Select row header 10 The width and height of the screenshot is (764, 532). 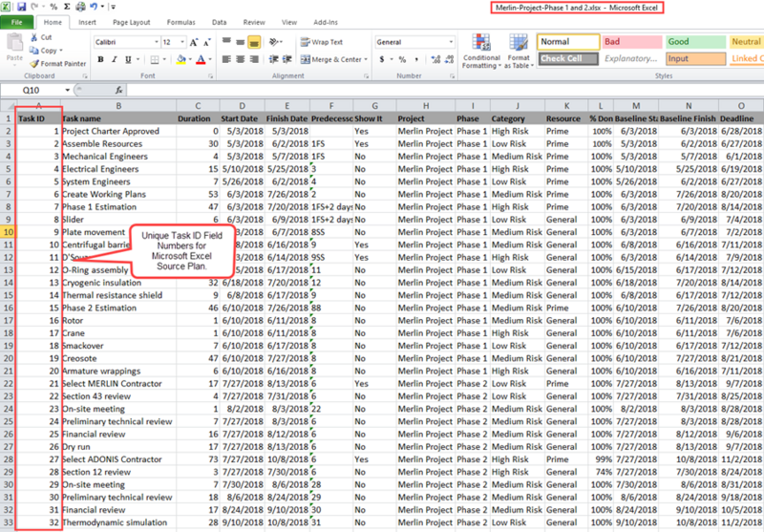[x=9, y=232]
